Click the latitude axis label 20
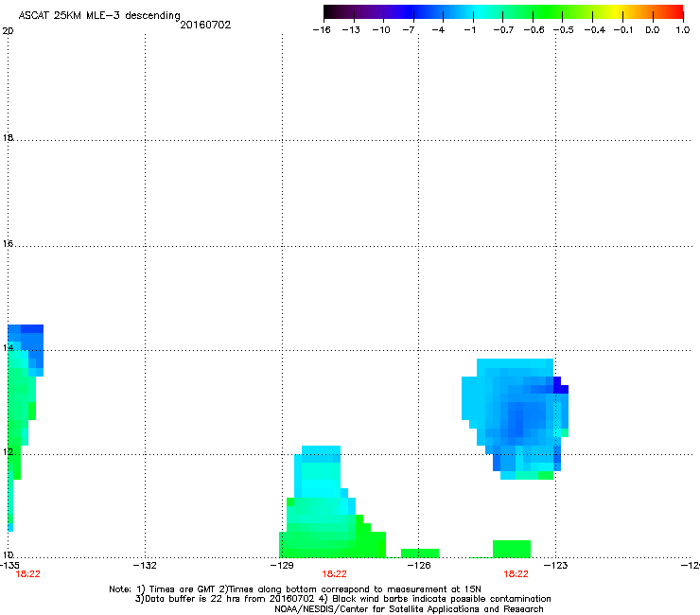 [8, 31]
